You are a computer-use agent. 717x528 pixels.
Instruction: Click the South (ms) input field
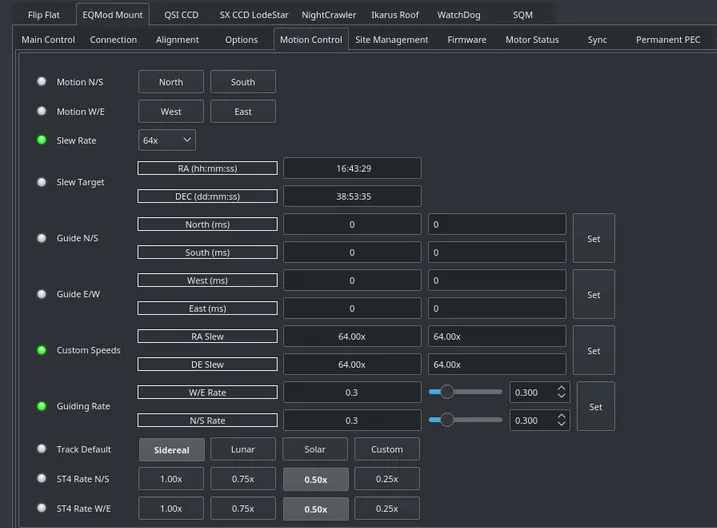pos(497,252)
